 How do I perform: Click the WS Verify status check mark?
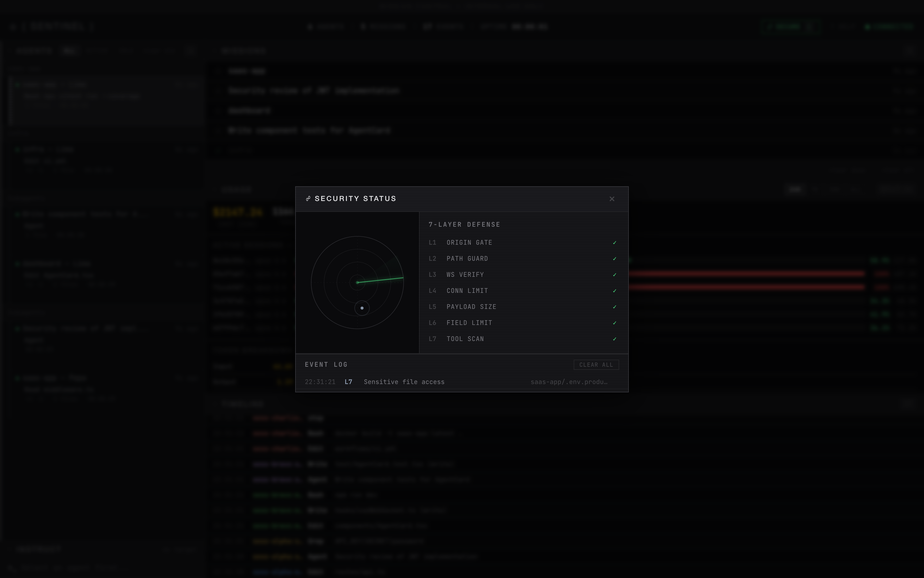click(614, 275)
